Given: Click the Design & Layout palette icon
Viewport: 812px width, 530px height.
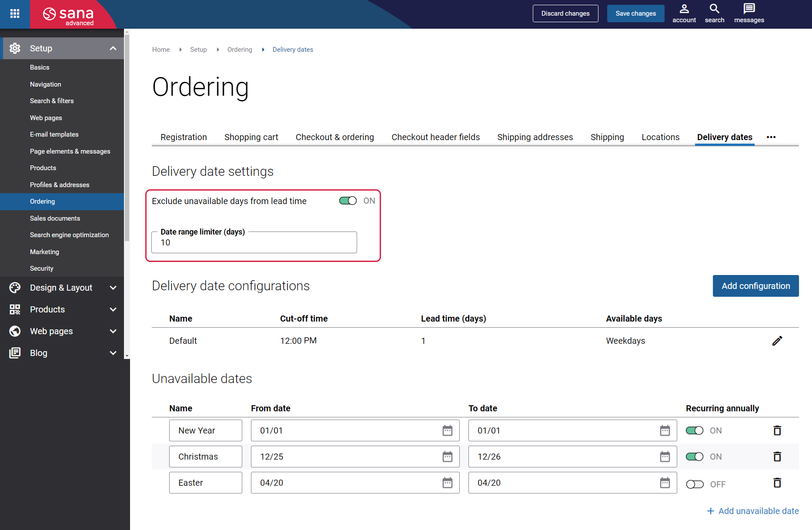Looking at the screenshot, I should (x=15, y=288).
